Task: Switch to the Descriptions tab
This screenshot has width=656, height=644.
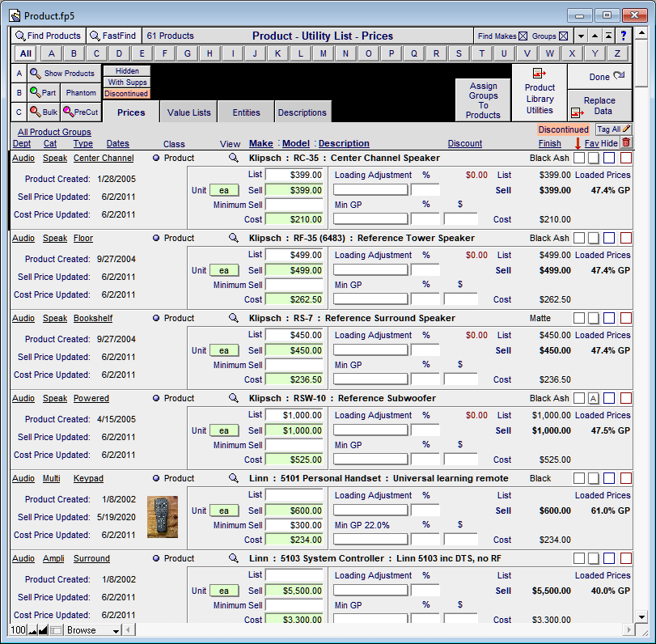Action: click(302, 112)
